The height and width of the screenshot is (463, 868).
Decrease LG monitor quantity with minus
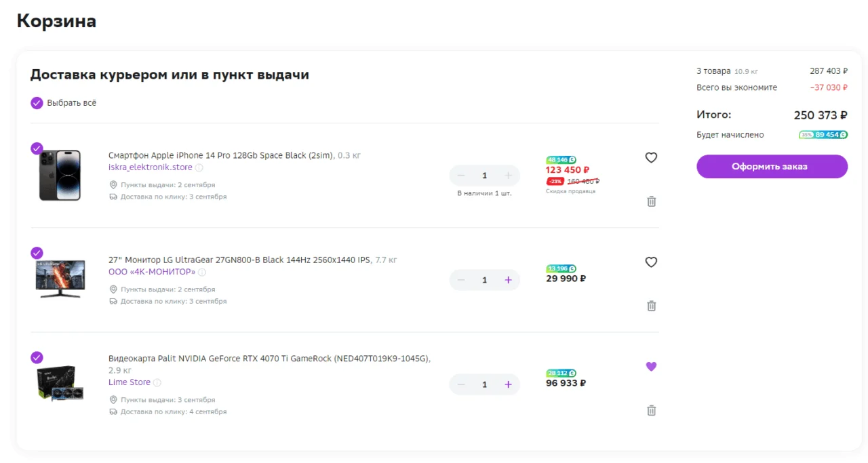(x=461, y=280)
